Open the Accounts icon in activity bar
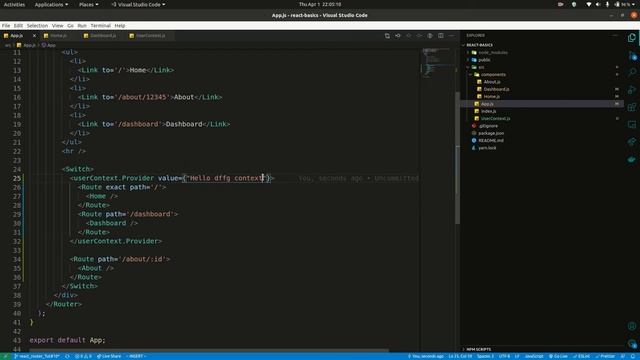The height and width of the screenshot is (360, 640). 632,326
